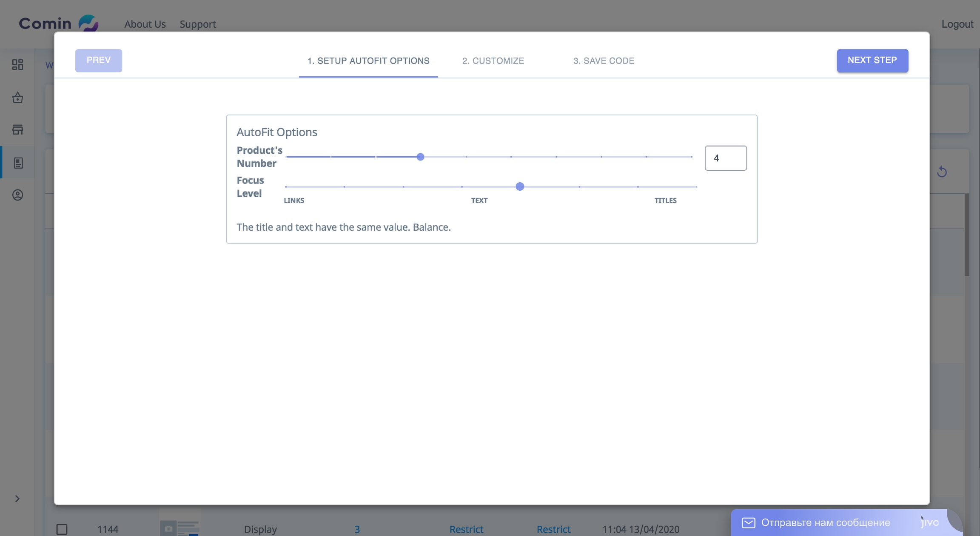Open the widgets document icon in sidebar
Viewport: 980px width, 536px height.
point(18,163)
